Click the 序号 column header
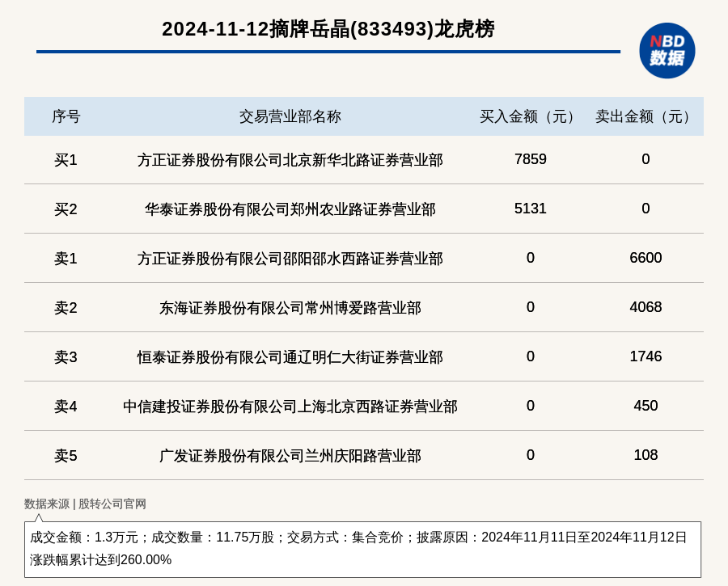 click(x=66, y=116)
